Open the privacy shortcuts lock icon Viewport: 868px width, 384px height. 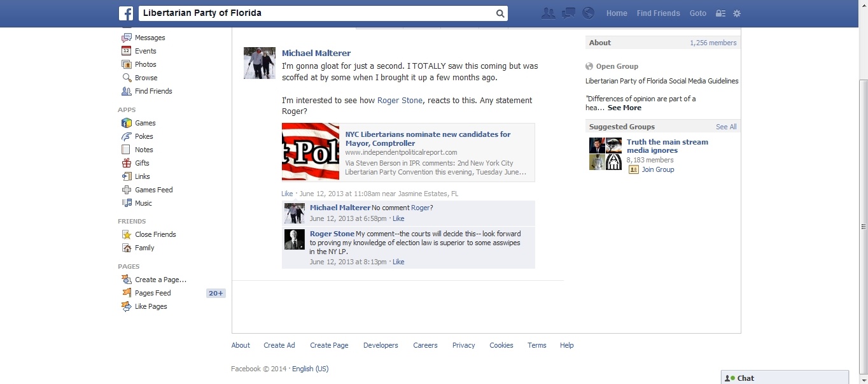point(720,13)
